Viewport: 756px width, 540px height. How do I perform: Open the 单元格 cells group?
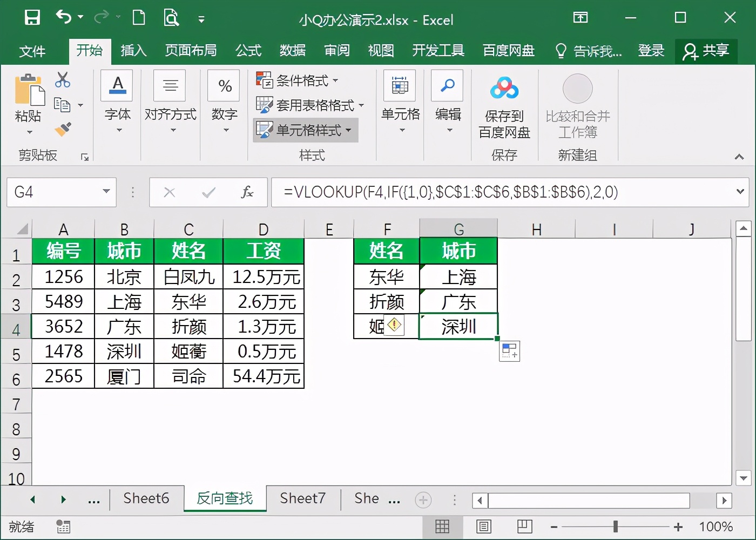(x=400, y=103)
